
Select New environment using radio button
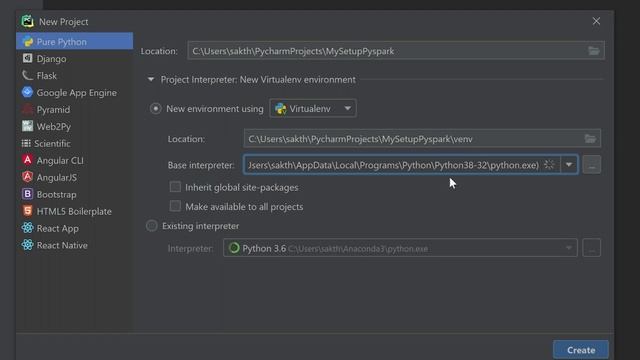tap(156, 109)
